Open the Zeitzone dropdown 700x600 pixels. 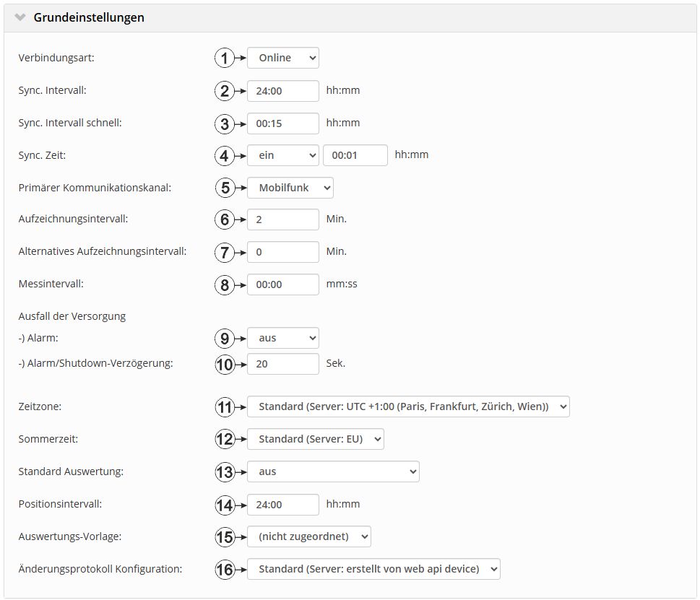point(408,407)
